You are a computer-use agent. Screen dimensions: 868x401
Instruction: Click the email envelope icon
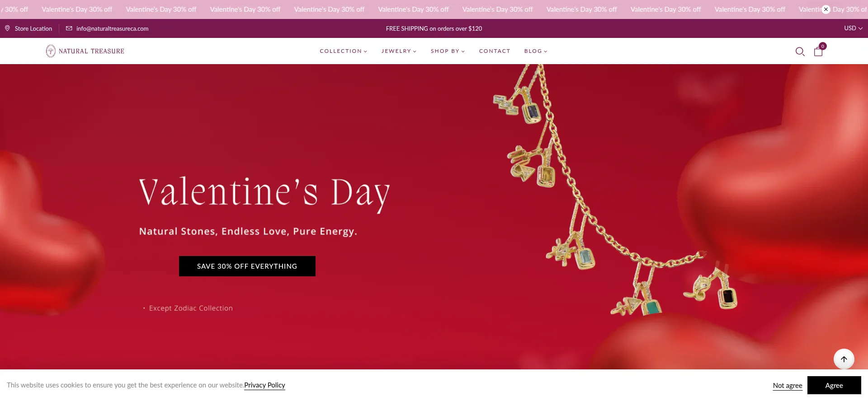69,28
